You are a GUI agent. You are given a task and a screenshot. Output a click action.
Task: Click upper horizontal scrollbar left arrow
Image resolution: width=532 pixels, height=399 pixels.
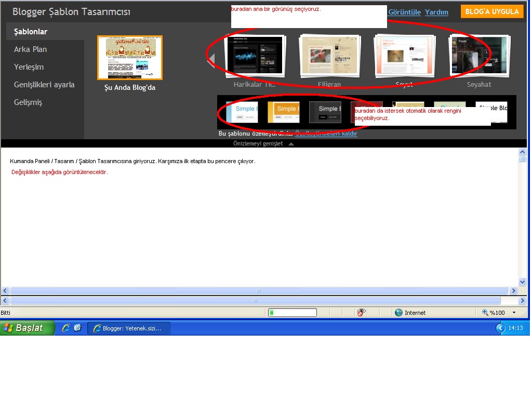click(5, 291)
